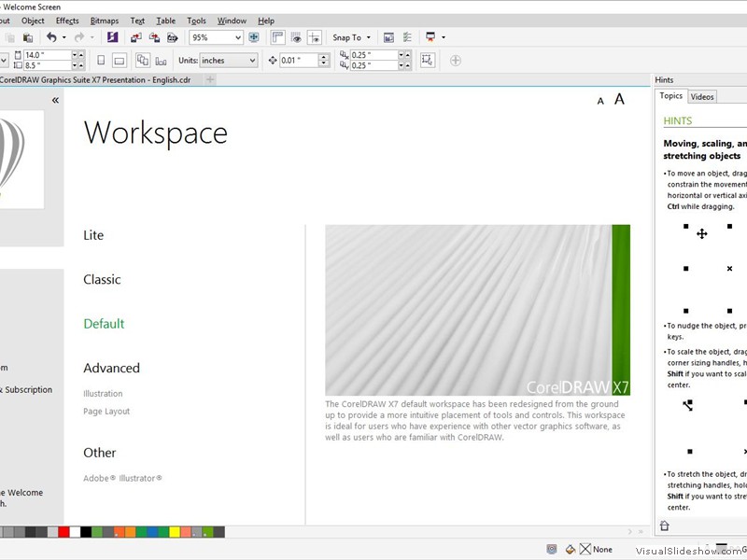747x560 pixels.
Task: Switch to the Topics tab in Hints
Action: 670,96
